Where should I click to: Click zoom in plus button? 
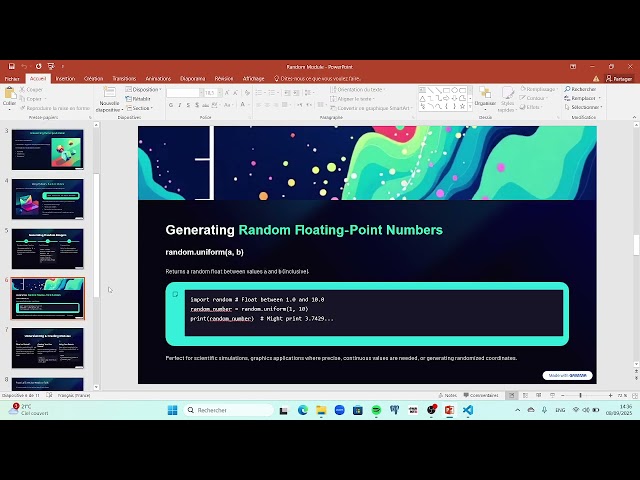[610, 395]
